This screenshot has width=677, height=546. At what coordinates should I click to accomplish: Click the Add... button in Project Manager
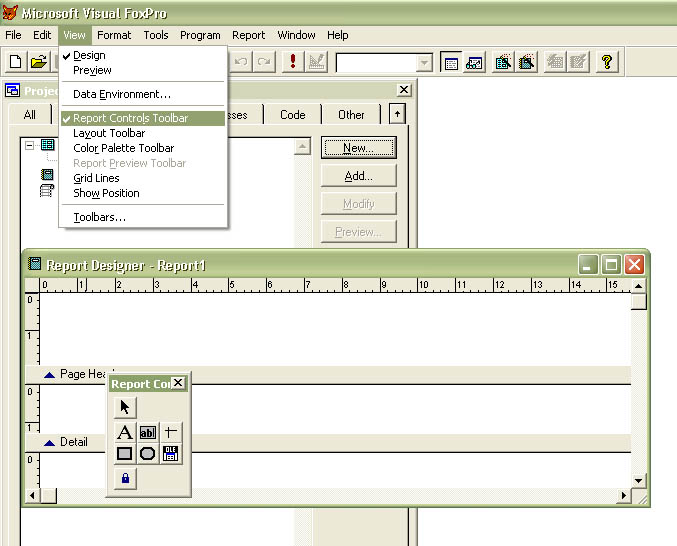(x=358, y=176)
